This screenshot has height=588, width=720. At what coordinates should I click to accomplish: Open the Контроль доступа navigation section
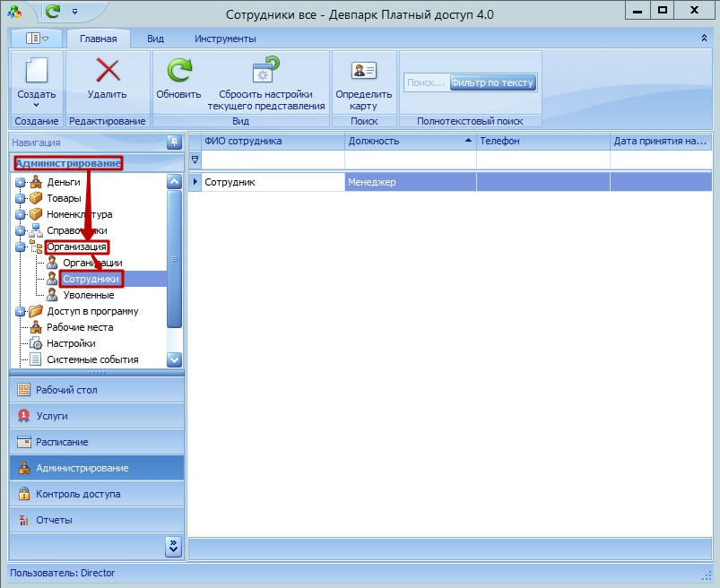(x=78, y=494)
